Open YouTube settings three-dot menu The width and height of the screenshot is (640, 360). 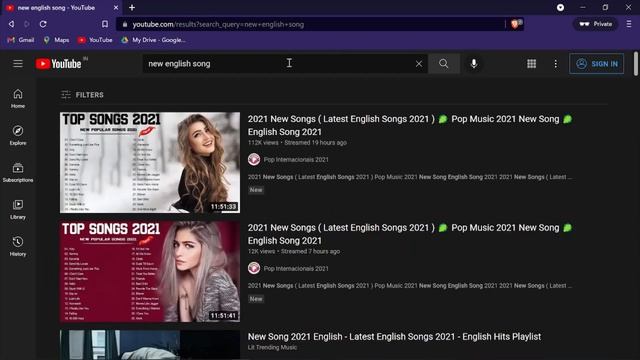556,64
